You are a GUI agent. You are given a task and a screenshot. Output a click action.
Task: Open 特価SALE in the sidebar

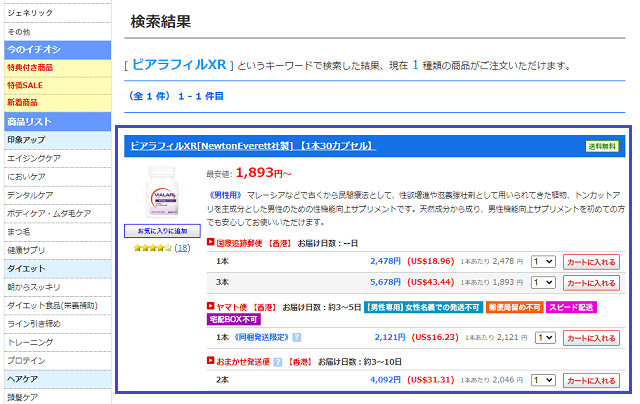pos(58,85)
